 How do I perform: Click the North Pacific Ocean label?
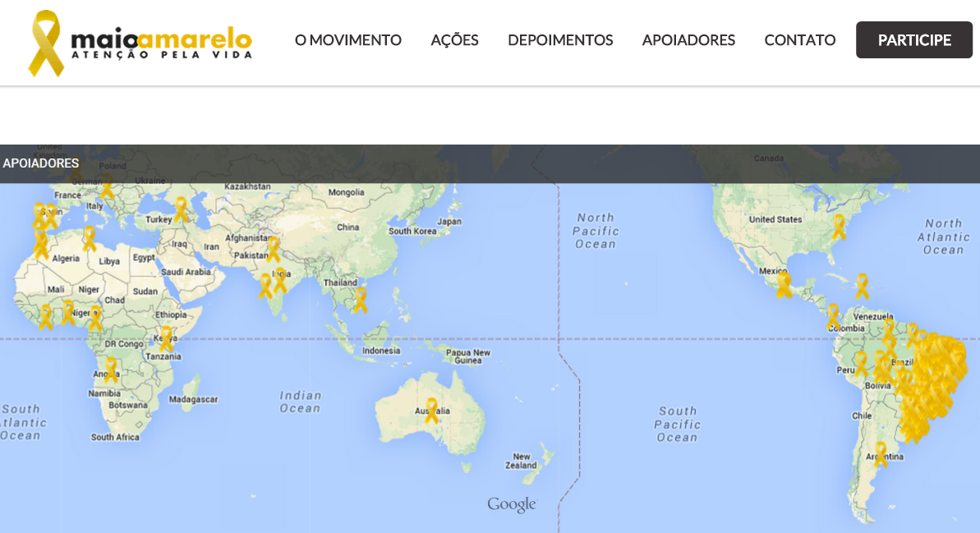click(x=596, y=231)
